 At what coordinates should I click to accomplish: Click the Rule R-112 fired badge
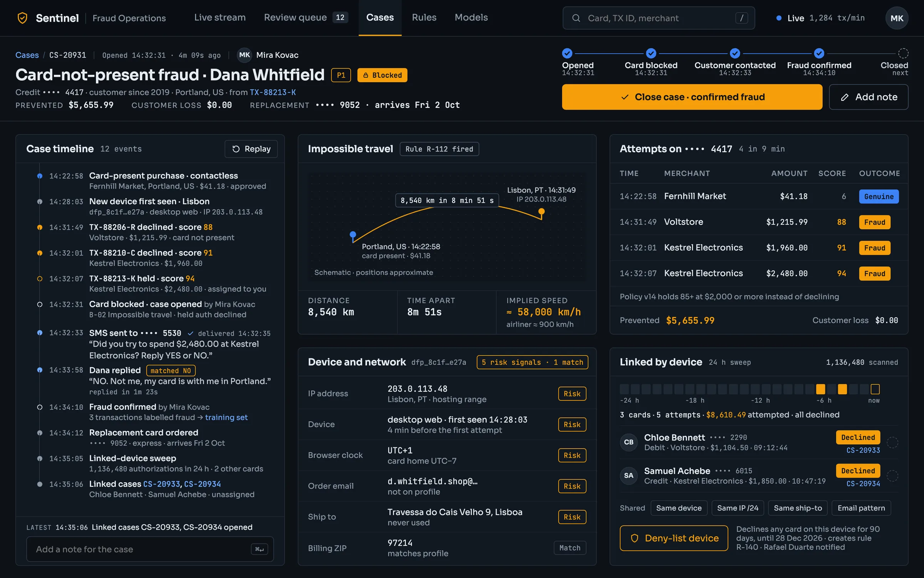point(439,149)
